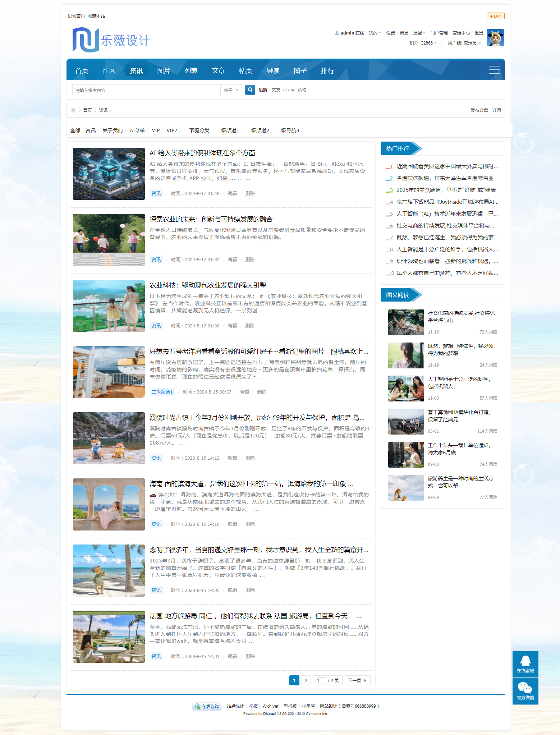Open the 官方微信 WeChat floating icon
The image size is (560, 735).
[525, 691]
